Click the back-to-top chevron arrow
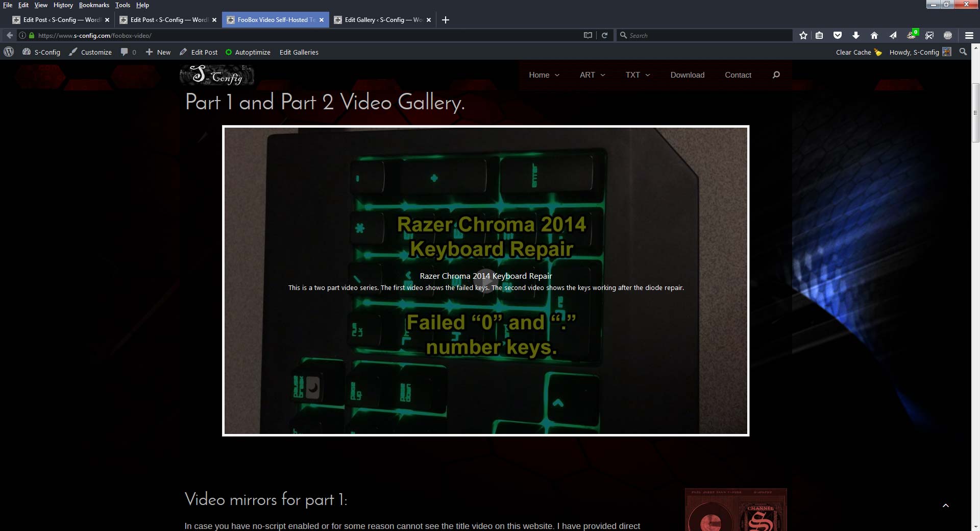 (x=945, y=505)
